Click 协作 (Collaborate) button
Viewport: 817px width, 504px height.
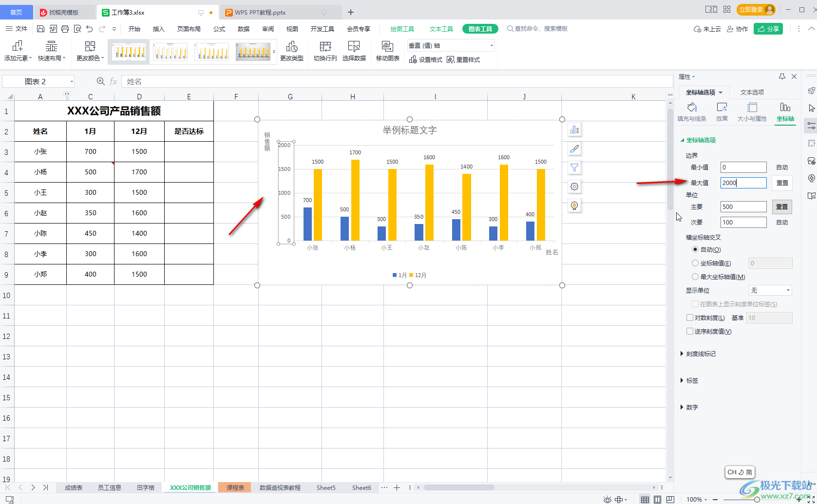737,29
